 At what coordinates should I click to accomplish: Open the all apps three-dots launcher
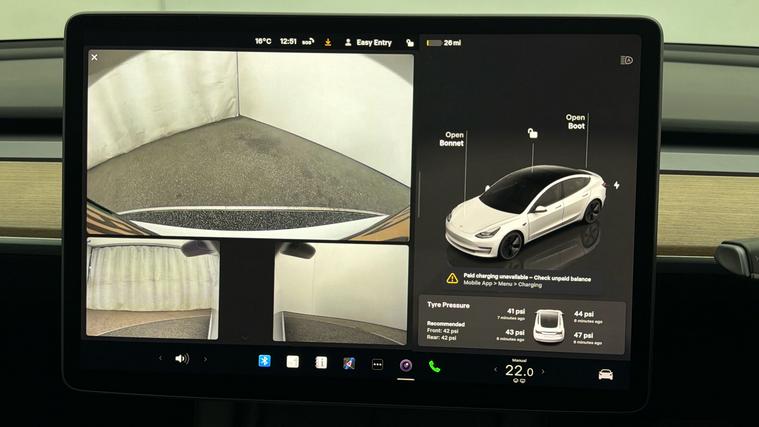pyautogui.click(x=377, y=364)
